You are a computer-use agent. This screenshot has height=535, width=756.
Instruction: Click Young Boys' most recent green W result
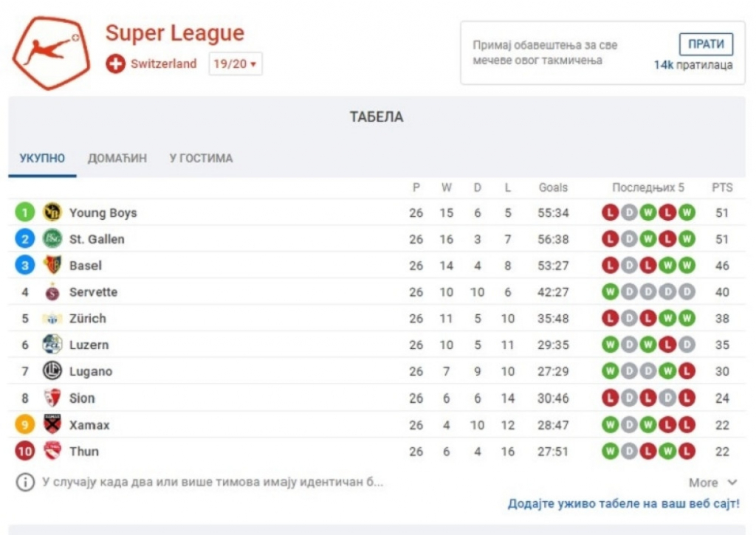687,213
